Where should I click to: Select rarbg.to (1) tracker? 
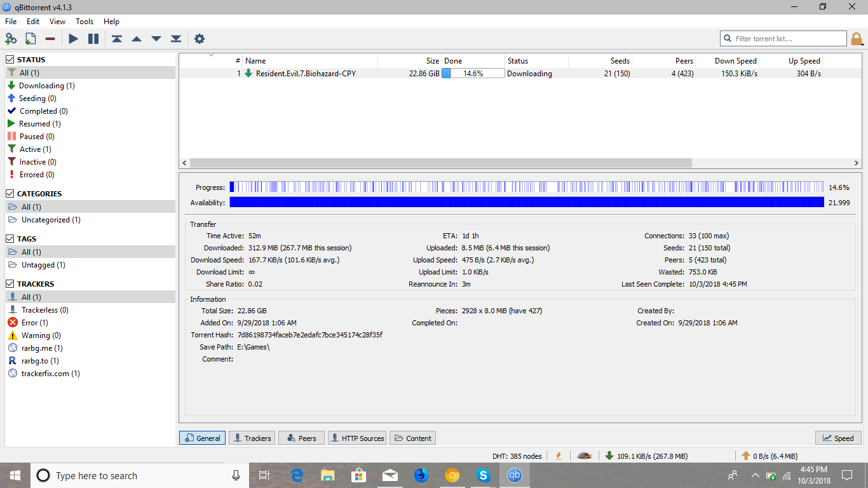pos(90,361)
